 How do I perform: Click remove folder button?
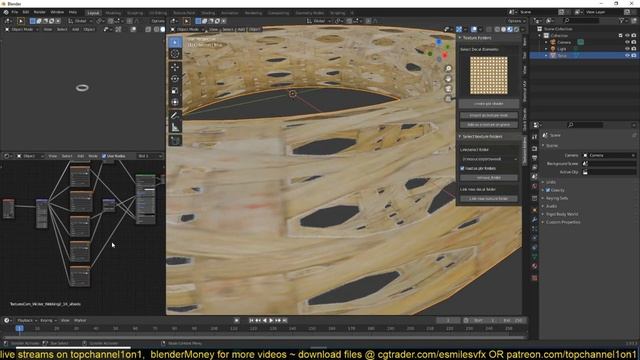489,178
